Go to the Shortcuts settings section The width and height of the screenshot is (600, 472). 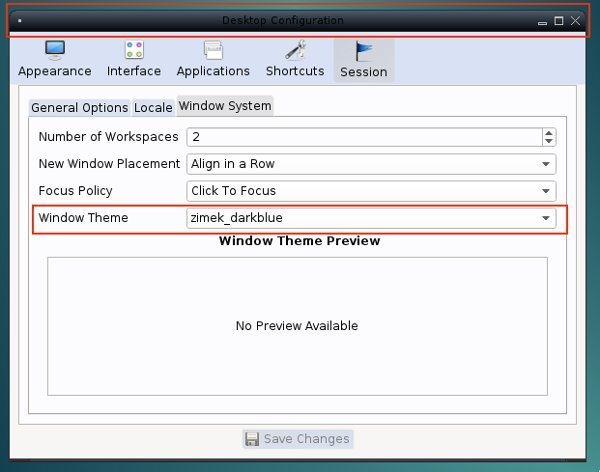click(x=295, y=59)
